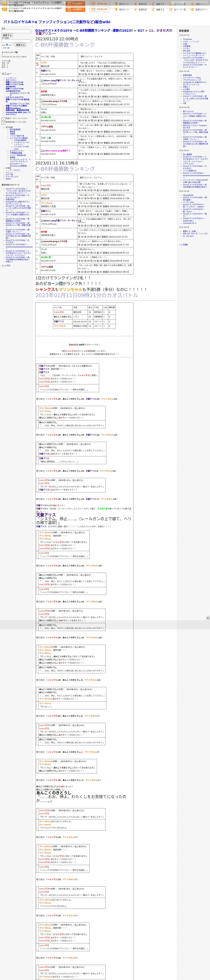Visit the 雑談室 board
Screen dimensions: 210x980
coord(13,132)
